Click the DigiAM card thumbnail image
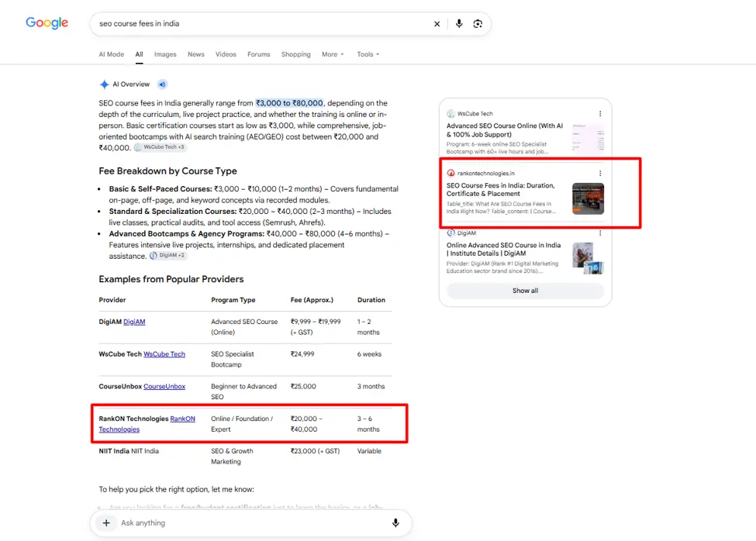Viewport: 756px width, 541px height. tap(588, 258)
